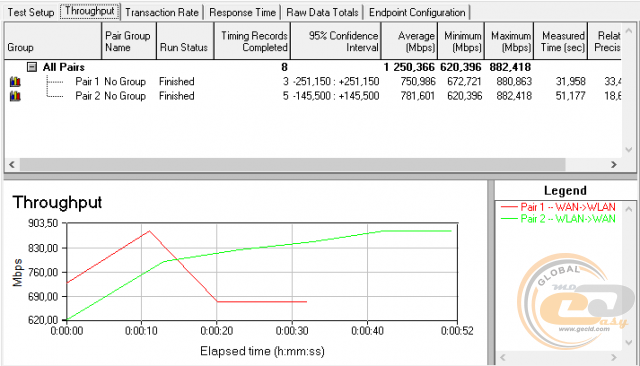Click Pair 2 average value 781,601
The height and width of the screenshot is (366, 640).
(x=418, y=96)
